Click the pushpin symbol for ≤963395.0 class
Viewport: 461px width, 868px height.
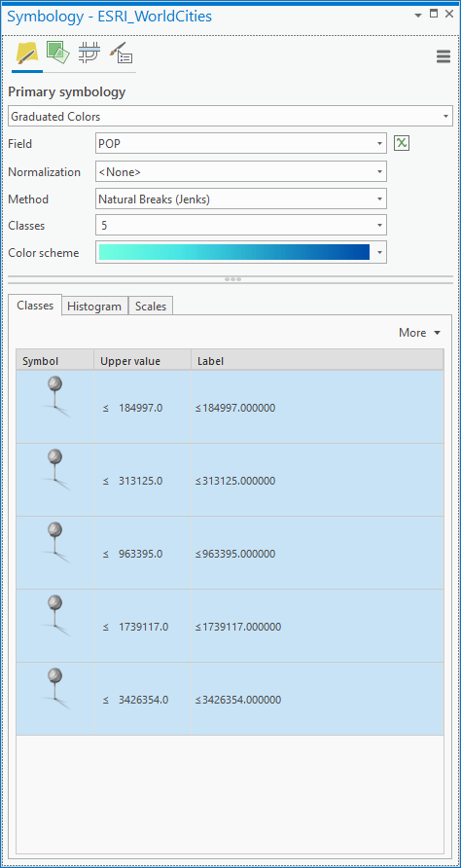[x=55, y=543]
